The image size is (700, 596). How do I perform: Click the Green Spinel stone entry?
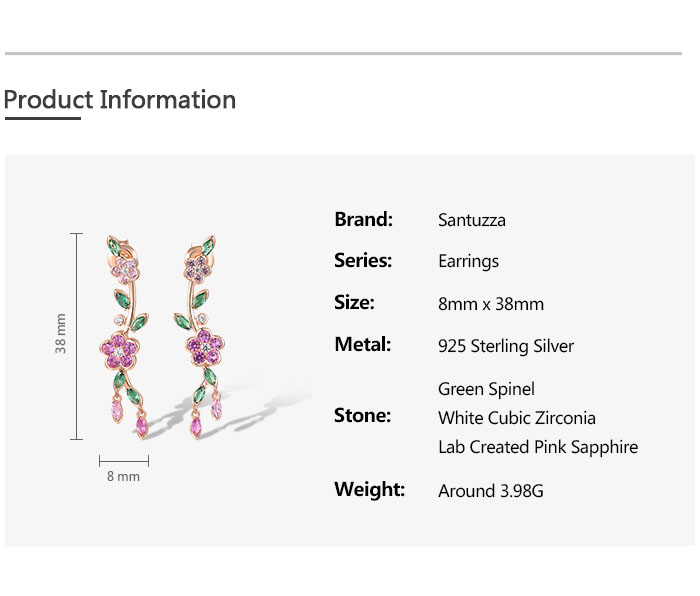pos(486,389)
